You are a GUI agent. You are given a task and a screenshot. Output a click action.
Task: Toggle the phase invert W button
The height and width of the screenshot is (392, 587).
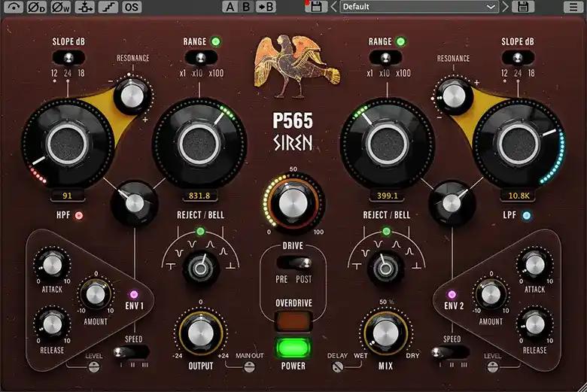pyautogui.click(x=61, y=7)
